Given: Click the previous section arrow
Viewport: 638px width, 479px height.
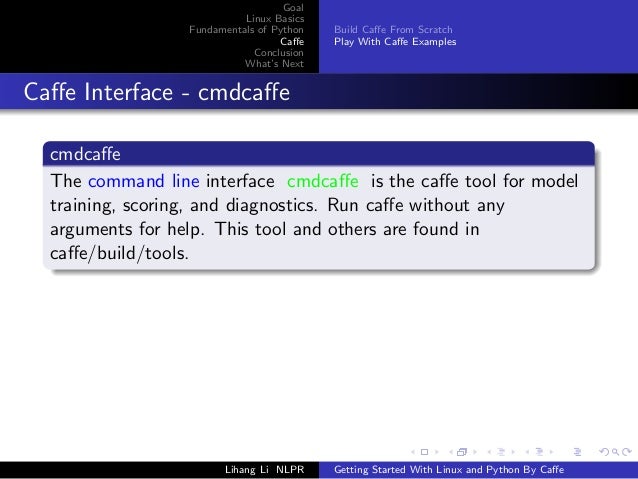Looking at the screenshot, I should point(527,452).
